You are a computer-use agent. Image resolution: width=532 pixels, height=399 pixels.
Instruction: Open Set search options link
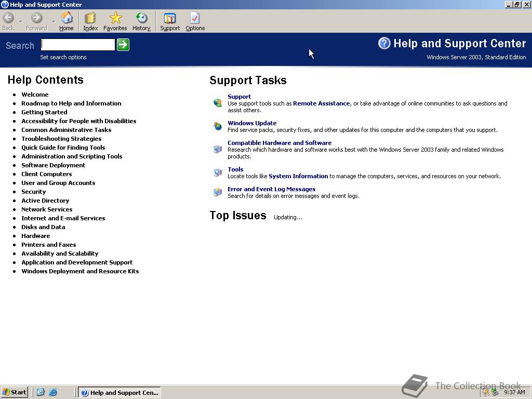coord(63,57)
